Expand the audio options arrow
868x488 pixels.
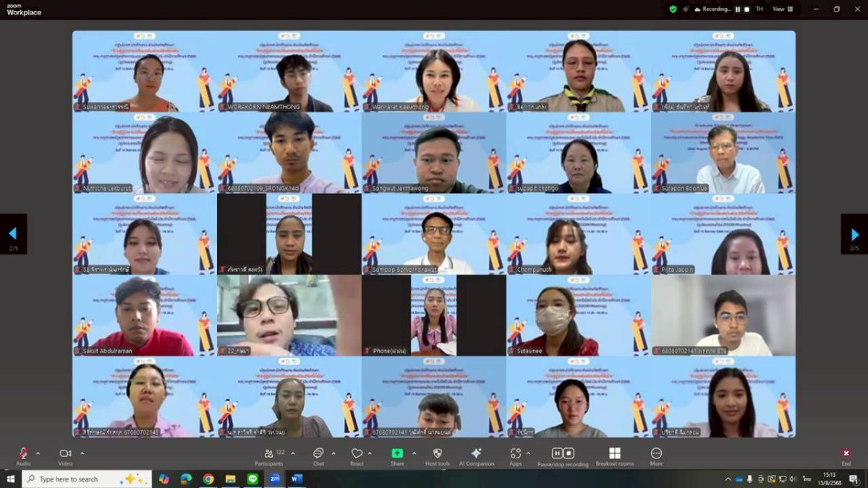click(x=38, y=453)
